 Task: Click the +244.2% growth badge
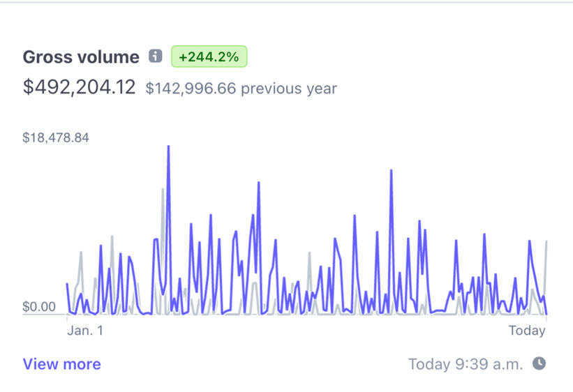(209, 57)
